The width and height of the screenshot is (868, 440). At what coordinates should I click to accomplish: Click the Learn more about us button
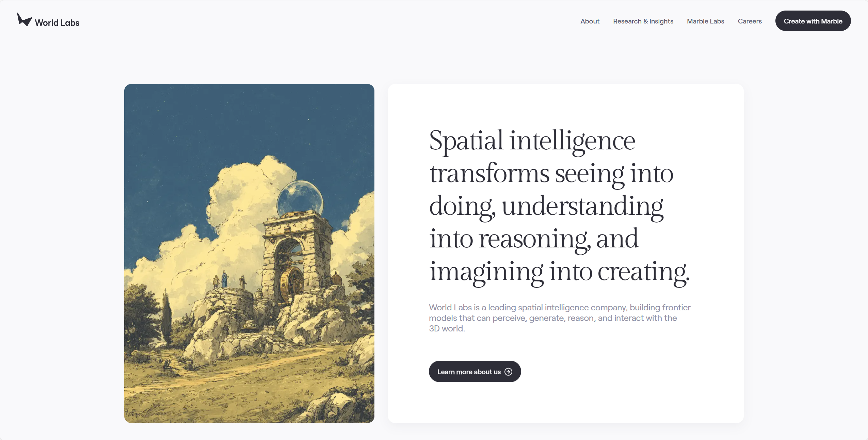click(x=475, y=372)
